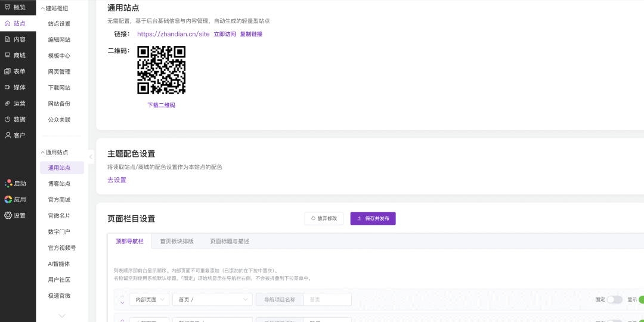Click the 保存并发布 button
This screenshot has width=644, height=322.
(x=373, y=219)
